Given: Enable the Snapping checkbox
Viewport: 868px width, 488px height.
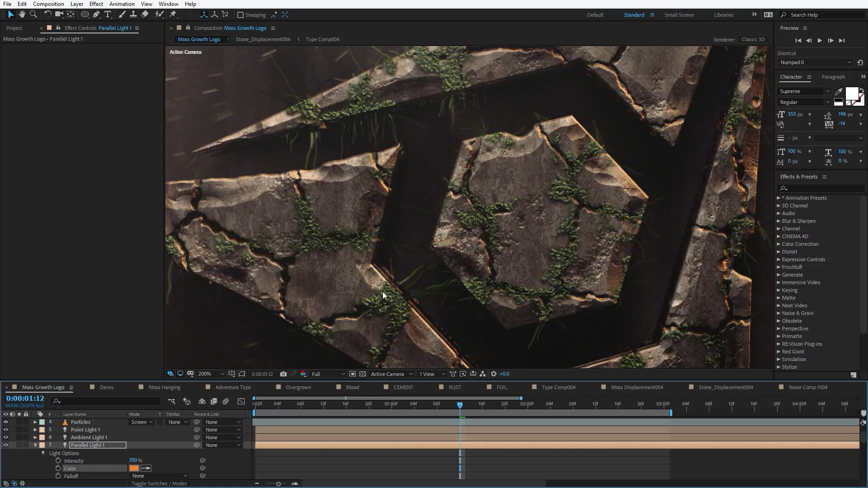Looking at the screenshot, I should point(241,15).
